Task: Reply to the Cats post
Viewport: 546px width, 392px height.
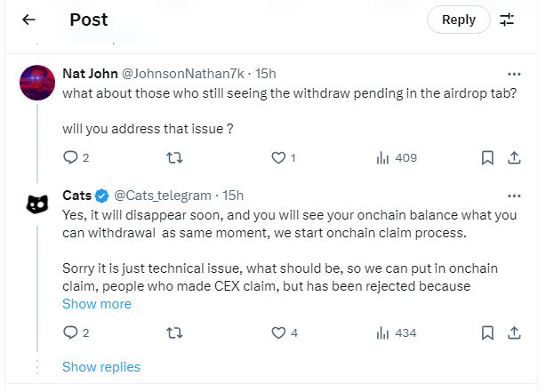Action: click(72, 332)
